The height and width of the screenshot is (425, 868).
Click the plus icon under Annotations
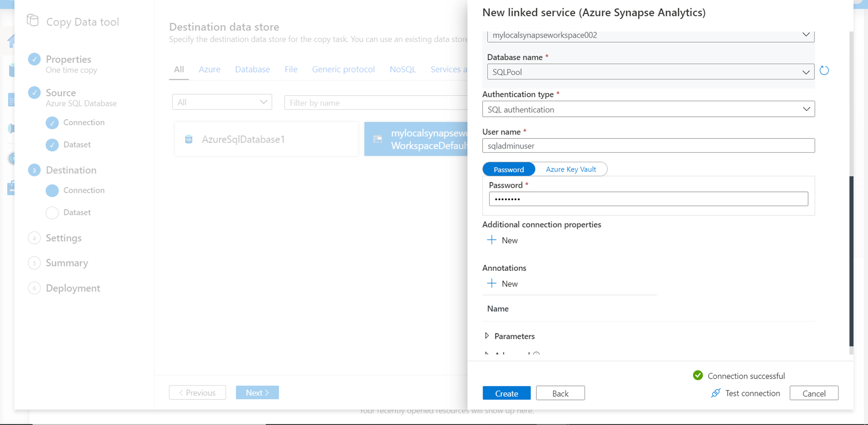click(492, 283)
